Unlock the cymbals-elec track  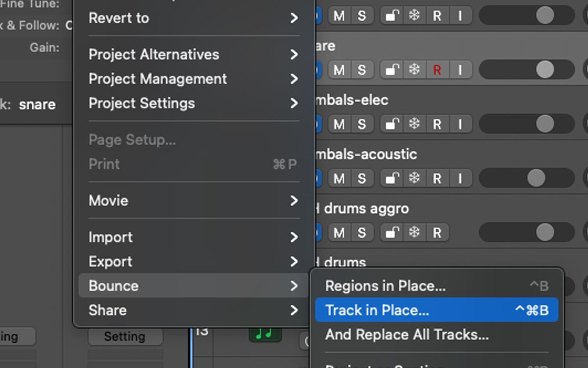(391, 124)
